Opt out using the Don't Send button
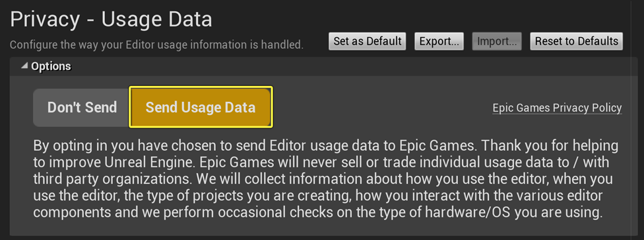 (82, 108)
